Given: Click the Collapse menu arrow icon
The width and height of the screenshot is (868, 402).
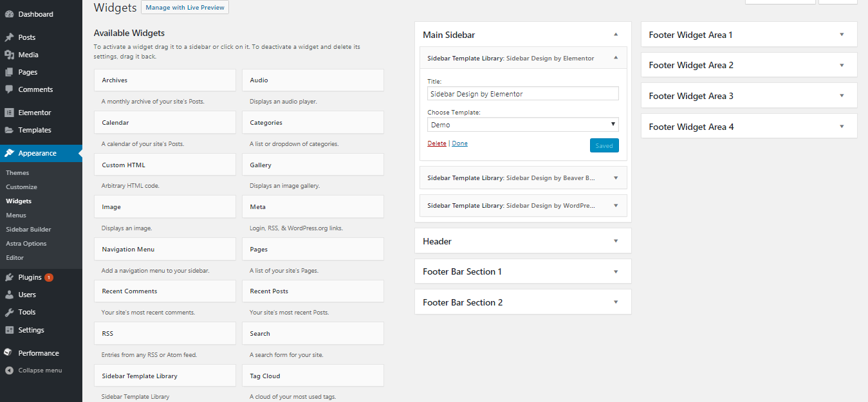Looking at the screenshot, I should [x=9, y=370].
